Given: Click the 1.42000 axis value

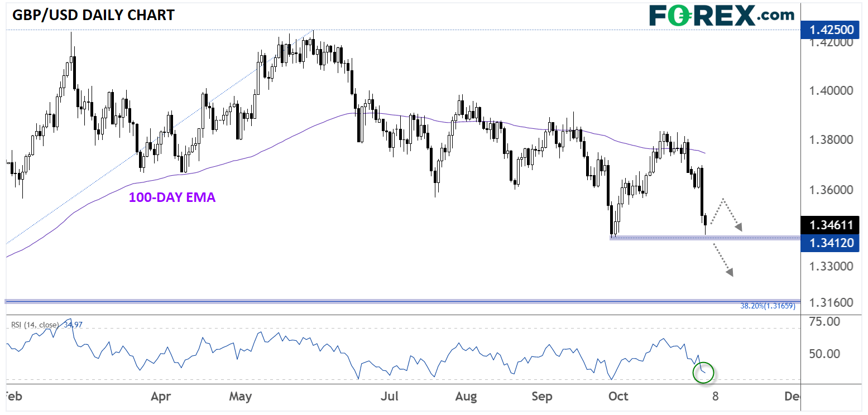Looking at the screenshot, I should point(832,43).
